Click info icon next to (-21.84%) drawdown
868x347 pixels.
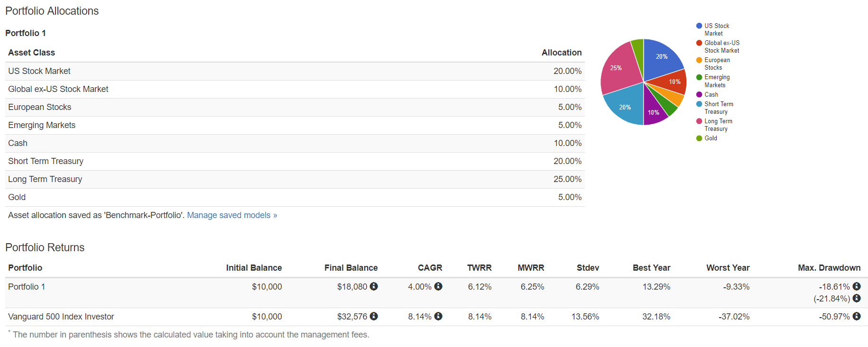click(857, 298)
